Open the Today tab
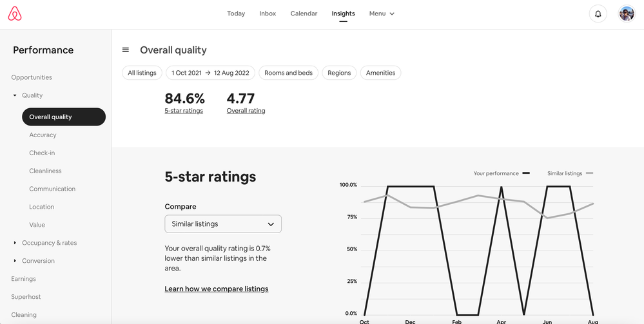The image size is (644, 324). click(x=236, y=14)
